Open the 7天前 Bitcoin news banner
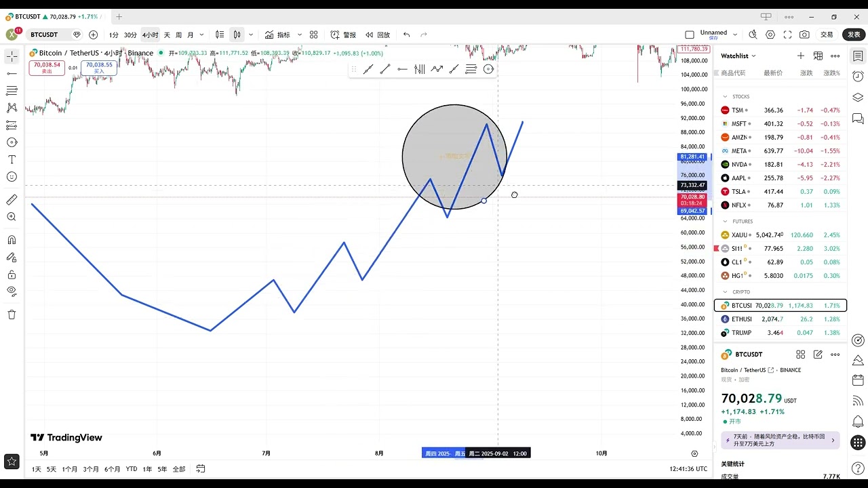The image size is (868, 488). 780,441
